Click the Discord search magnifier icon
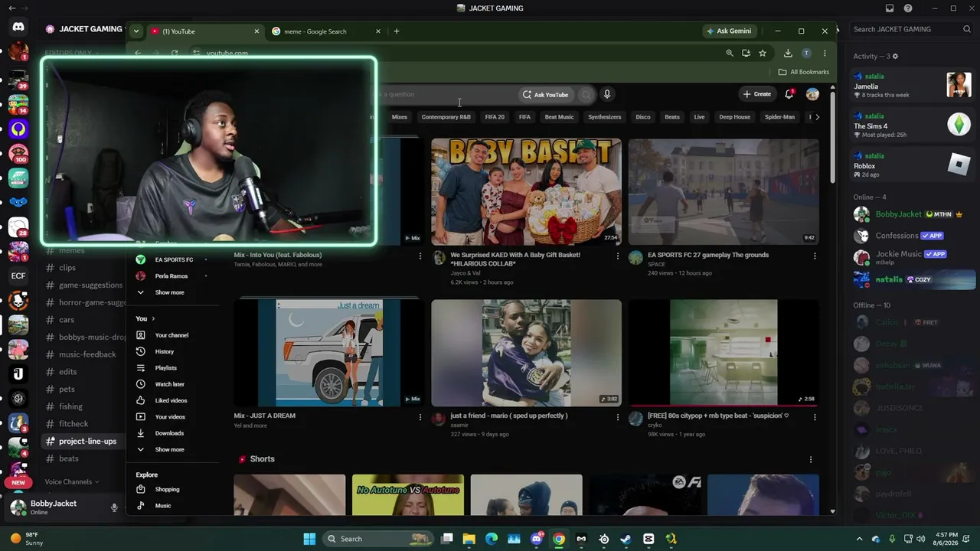Image resolution: width=980 pixels, height=551 pixels. [967, 29]
